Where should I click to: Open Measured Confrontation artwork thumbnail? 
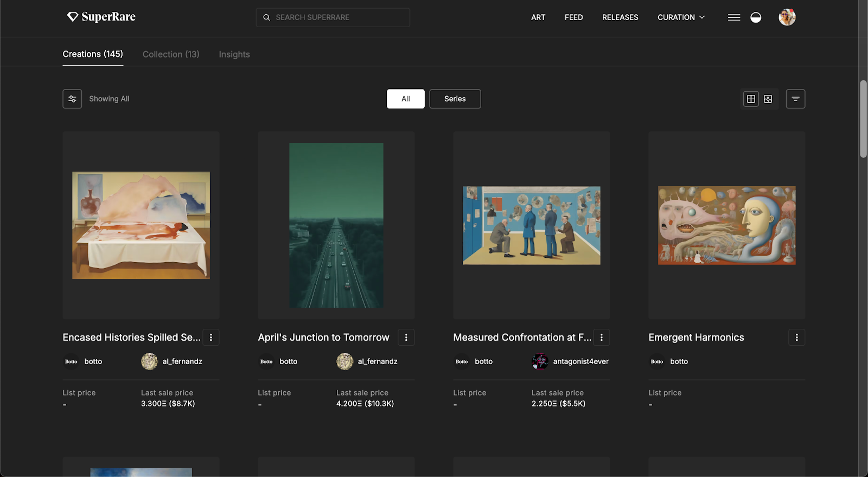(x=532, y=225)
